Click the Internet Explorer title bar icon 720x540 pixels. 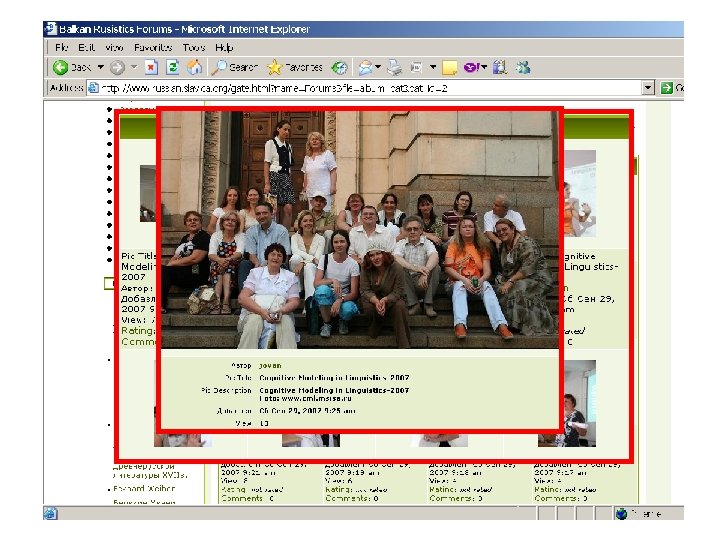coord(51,28)
